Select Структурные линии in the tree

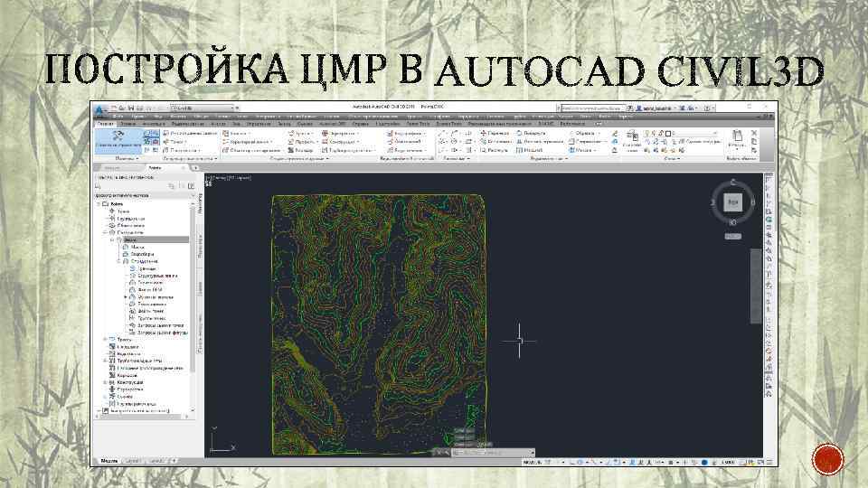point(157,276)
